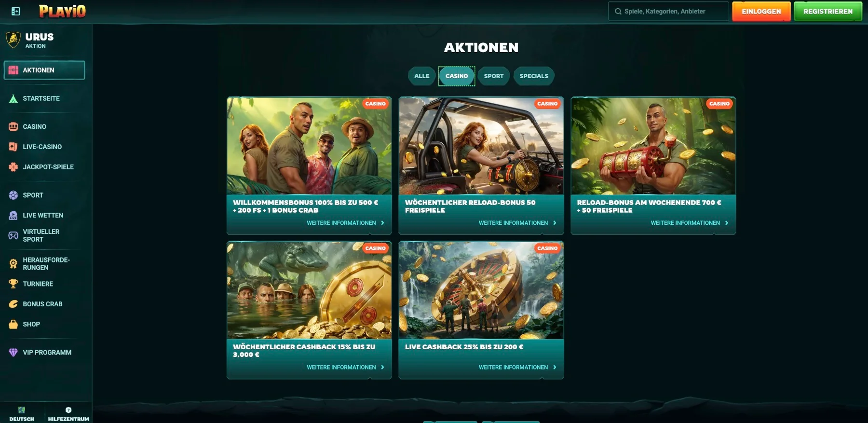Open Virtueller Sport from the sidebar
Viewport: 868px width, 423px height.
point(44,235)
